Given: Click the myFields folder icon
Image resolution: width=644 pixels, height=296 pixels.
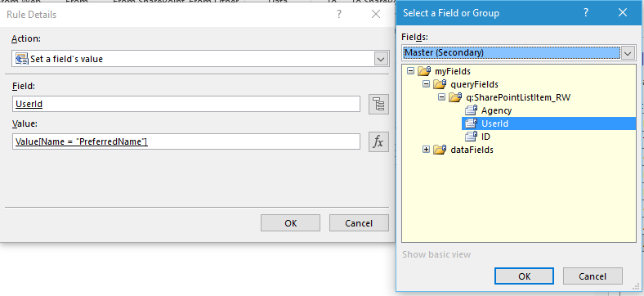Looking at the screenshot, I should pos(424,71).
